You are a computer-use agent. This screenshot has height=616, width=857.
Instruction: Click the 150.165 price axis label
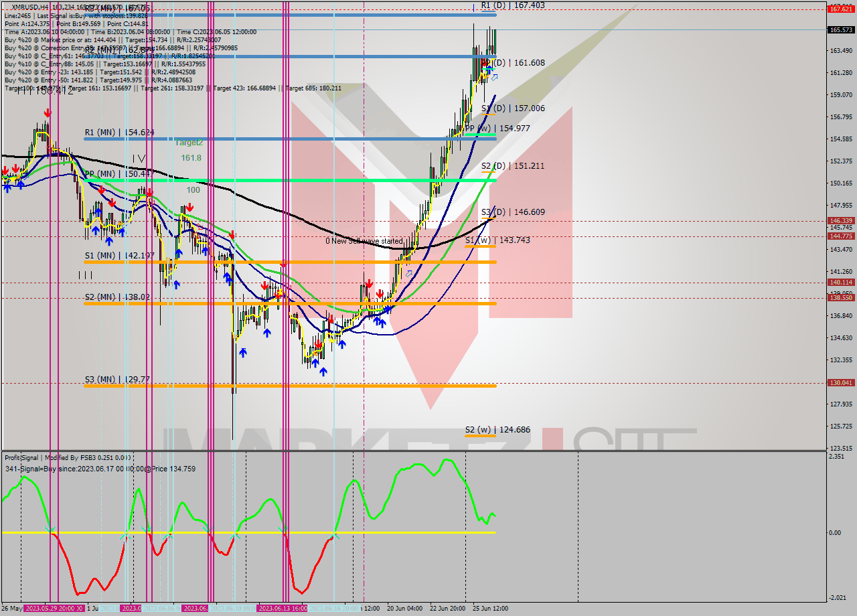point(840,183)
